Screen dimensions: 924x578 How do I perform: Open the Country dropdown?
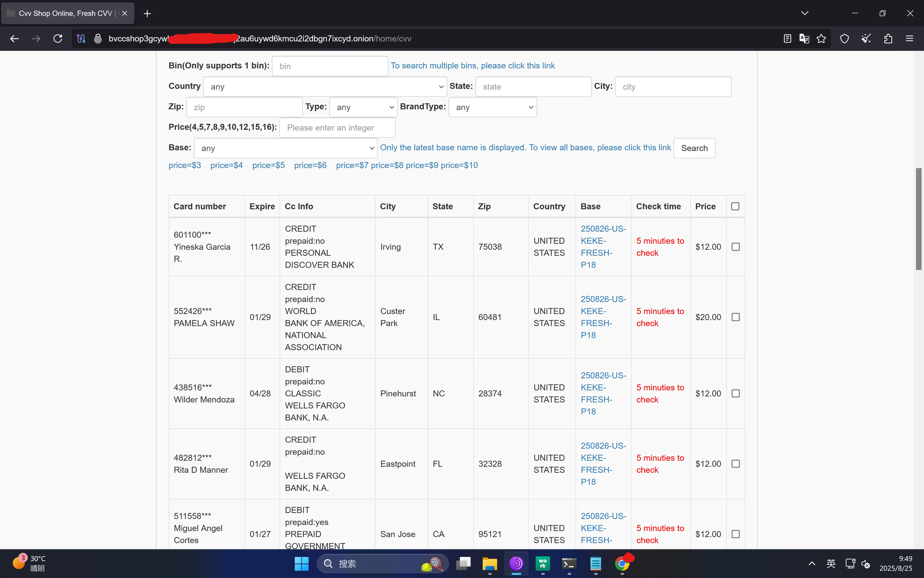pyautogui.click(x=325, y=87)
